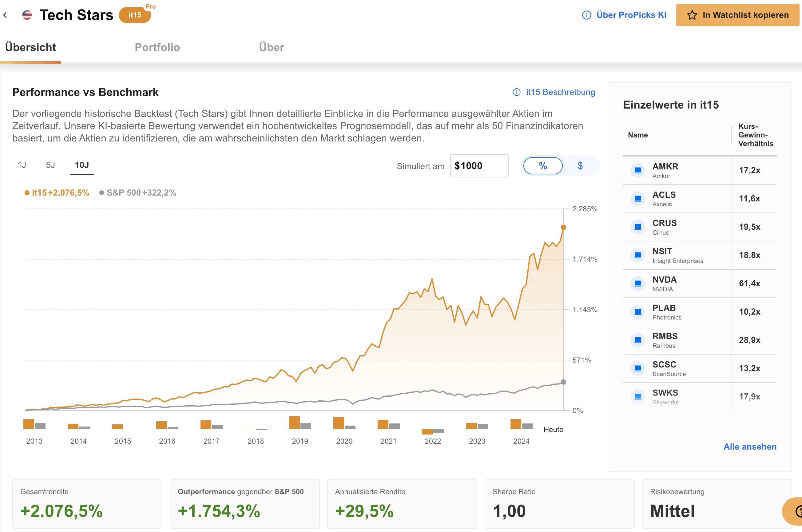Click the Kurs-Gewinn-Verhältnis column header
Image resolution: width=802 pixels, height=532 pixels.
756,135
